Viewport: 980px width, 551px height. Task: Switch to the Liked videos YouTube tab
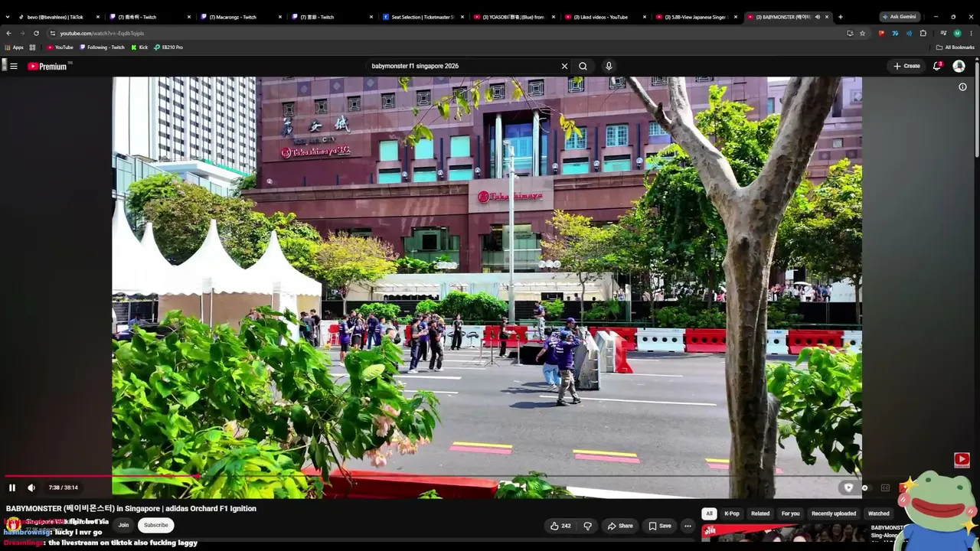(x=604, y=17)
